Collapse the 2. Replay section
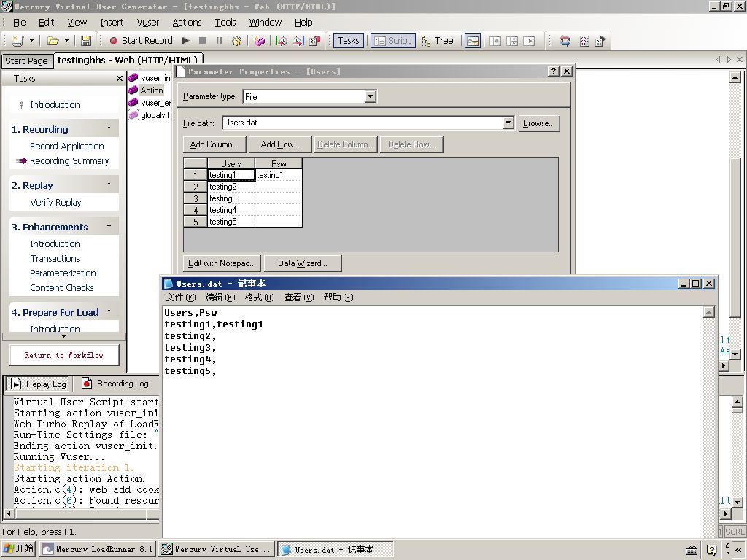 pos(109,184)
